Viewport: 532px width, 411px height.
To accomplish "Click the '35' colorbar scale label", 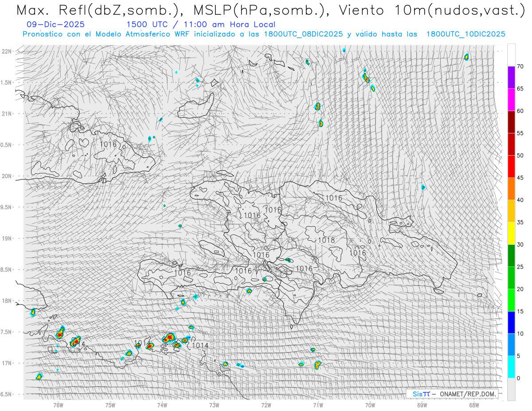I will (520, 222).
